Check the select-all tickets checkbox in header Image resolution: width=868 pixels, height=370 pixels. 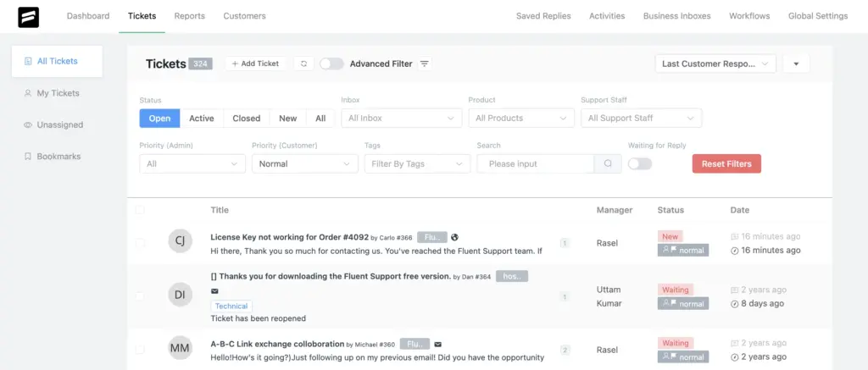tap(140, 210)
